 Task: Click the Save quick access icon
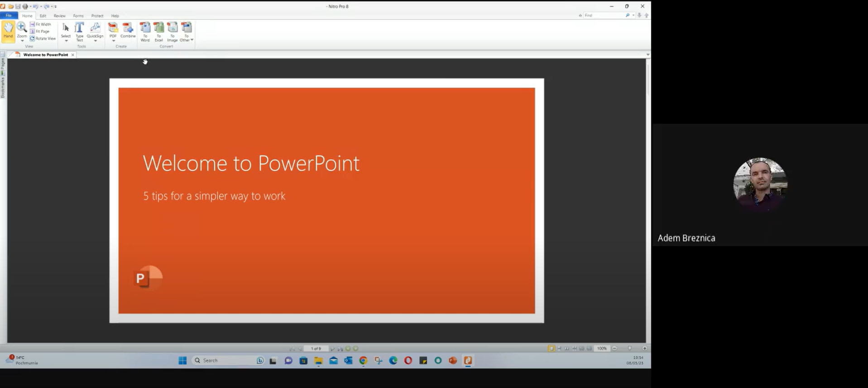(x=18, y=6)
